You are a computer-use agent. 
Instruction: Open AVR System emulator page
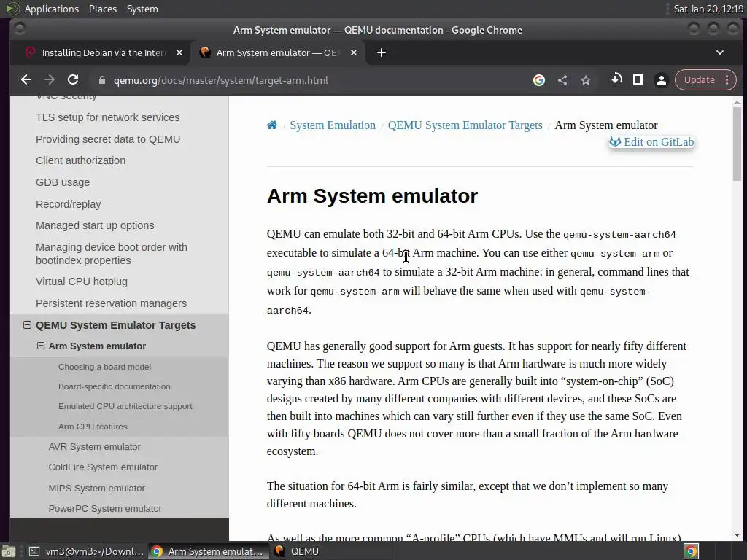coord(94,447)
